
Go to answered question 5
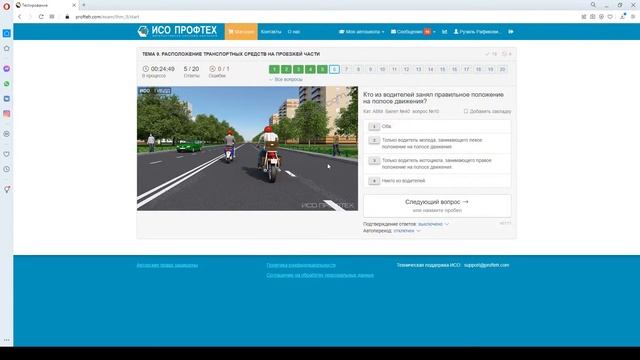click(x=322, y=69)
